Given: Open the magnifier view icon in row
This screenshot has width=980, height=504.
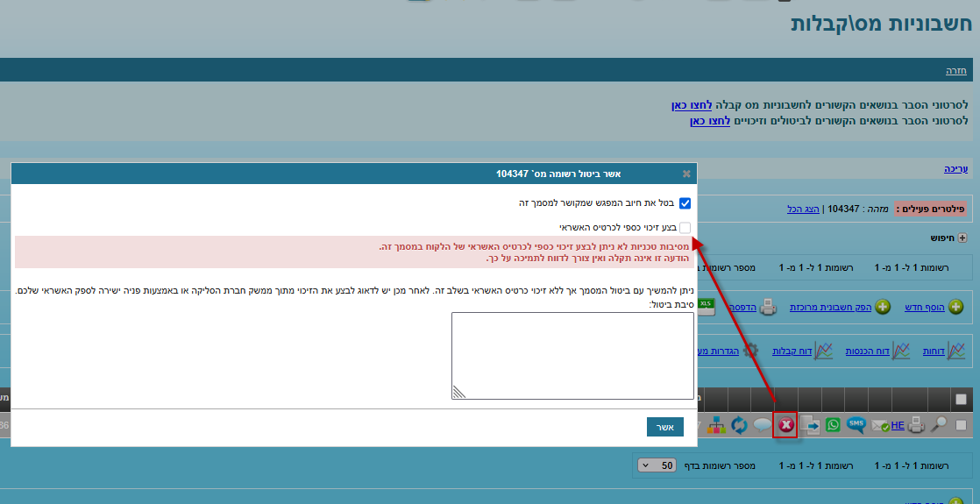Looking at the screenshot, I should pos(938,425).
